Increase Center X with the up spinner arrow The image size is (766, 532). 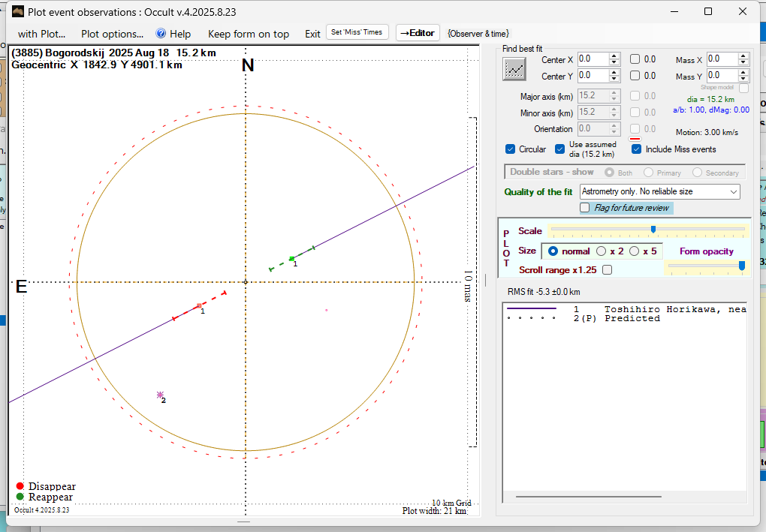pyautogui.click(x=614, y=56)
